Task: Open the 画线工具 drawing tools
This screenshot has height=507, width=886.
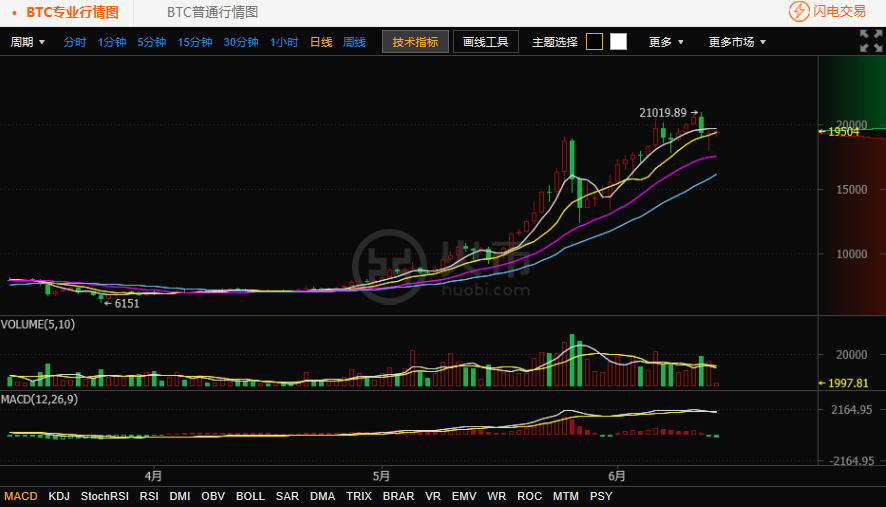Action: point(486,42)
